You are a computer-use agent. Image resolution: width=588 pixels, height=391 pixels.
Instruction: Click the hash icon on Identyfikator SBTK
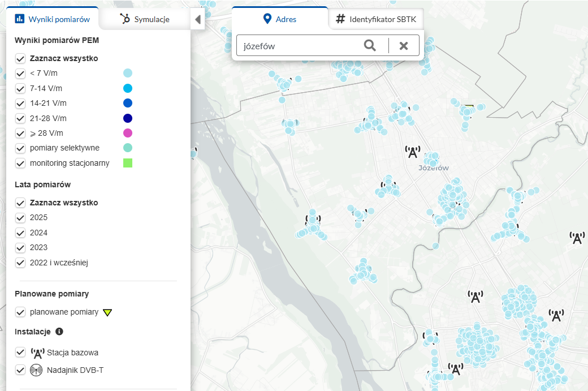340,19
